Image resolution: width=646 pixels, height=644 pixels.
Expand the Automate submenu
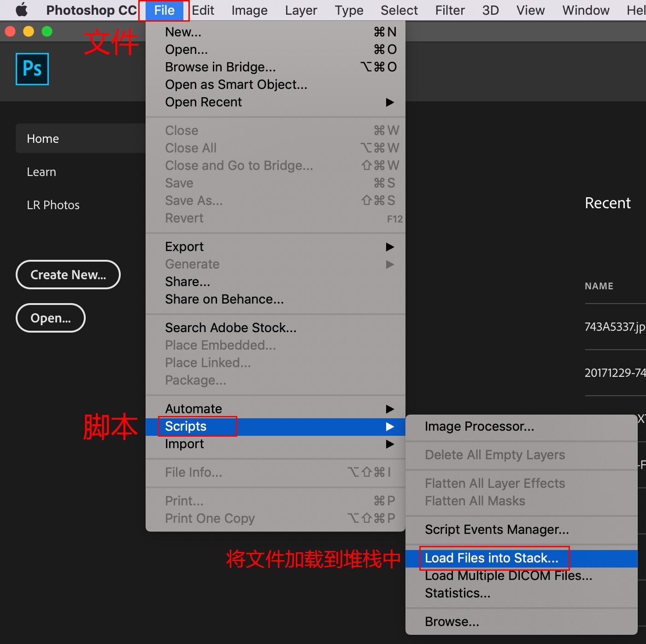point(276,409)
